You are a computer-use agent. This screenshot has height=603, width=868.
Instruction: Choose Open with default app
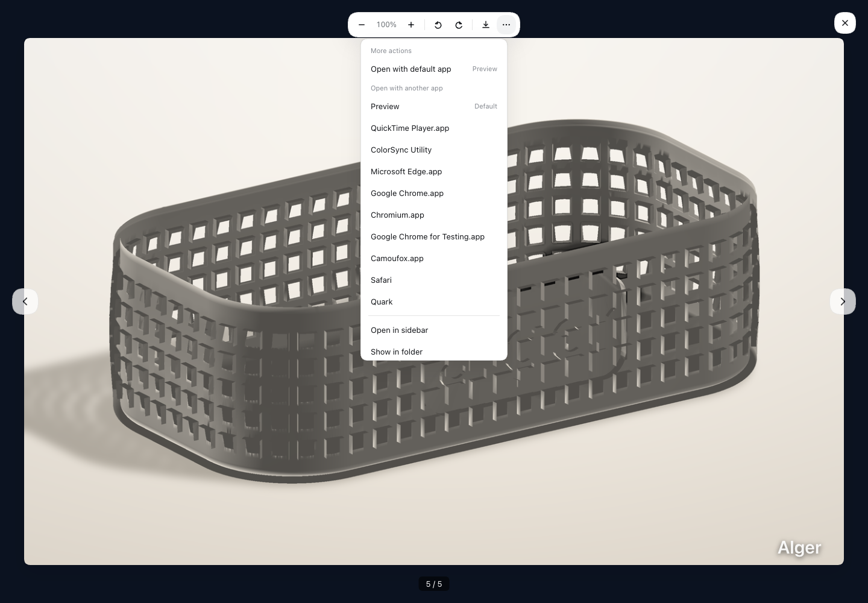434,69
